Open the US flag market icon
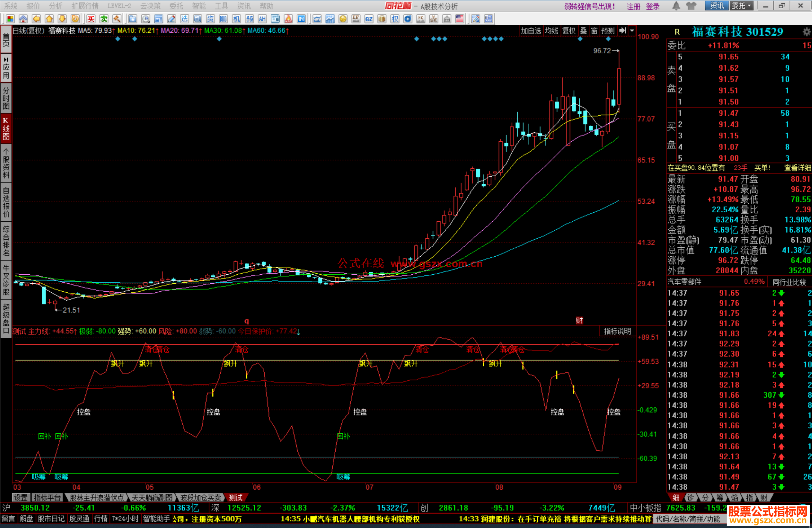The image size is (812, 528). [459, 19]
